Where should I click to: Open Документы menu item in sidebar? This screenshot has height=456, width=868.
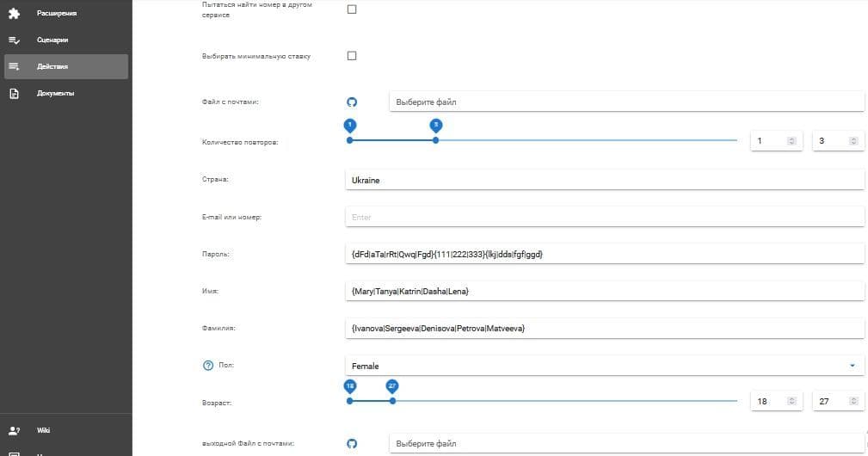[x=56, y=93]
